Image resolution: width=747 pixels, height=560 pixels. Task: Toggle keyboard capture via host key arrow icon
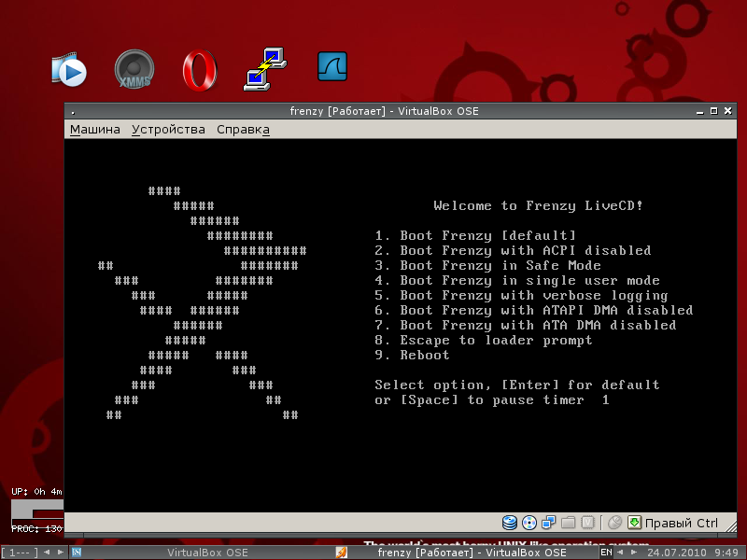click(x=635, y=523)
